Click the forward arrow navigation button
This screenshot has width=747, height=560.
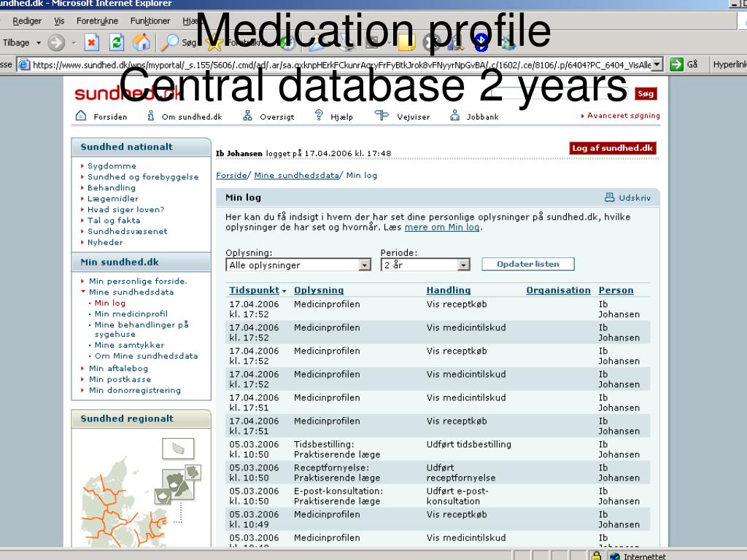[x=56, y=43]
